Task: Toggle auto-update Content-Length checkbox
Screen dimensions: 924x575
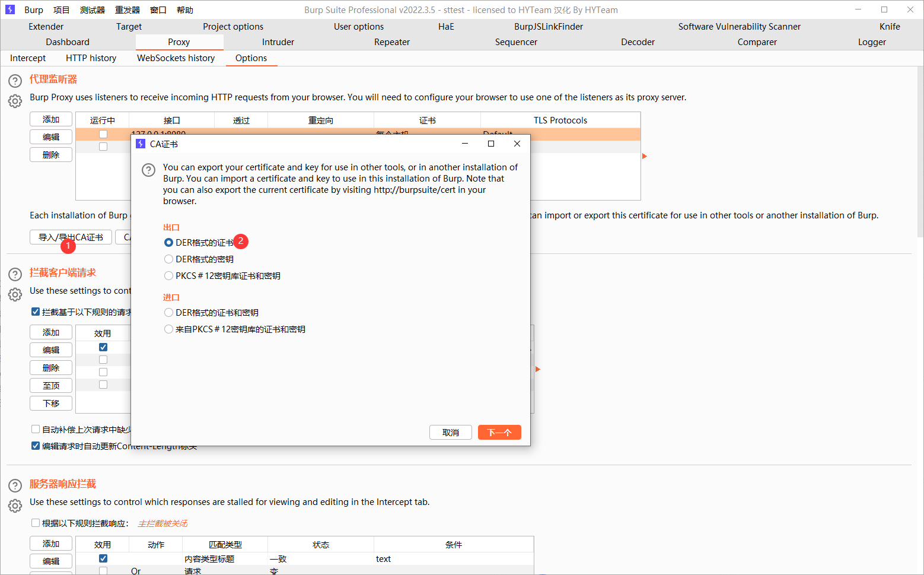Action: pyautogui.click(x=36, y=446)
